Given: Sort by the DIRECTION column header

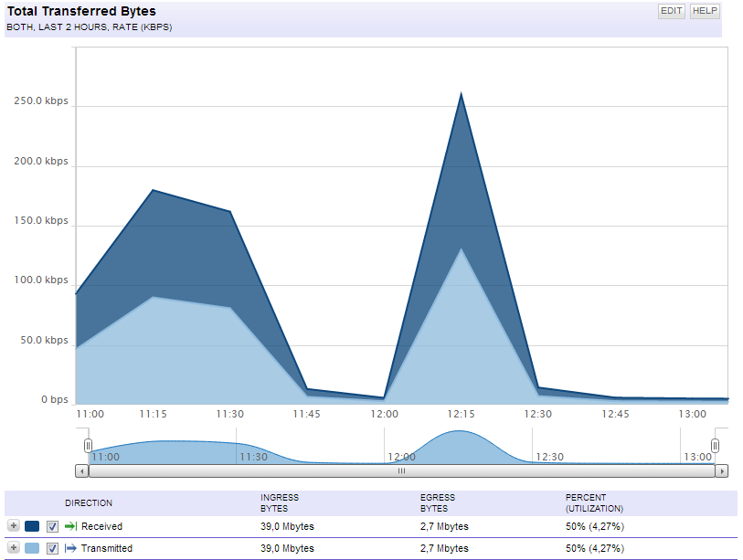Looking at the screenshot, I should coord(89,503).
